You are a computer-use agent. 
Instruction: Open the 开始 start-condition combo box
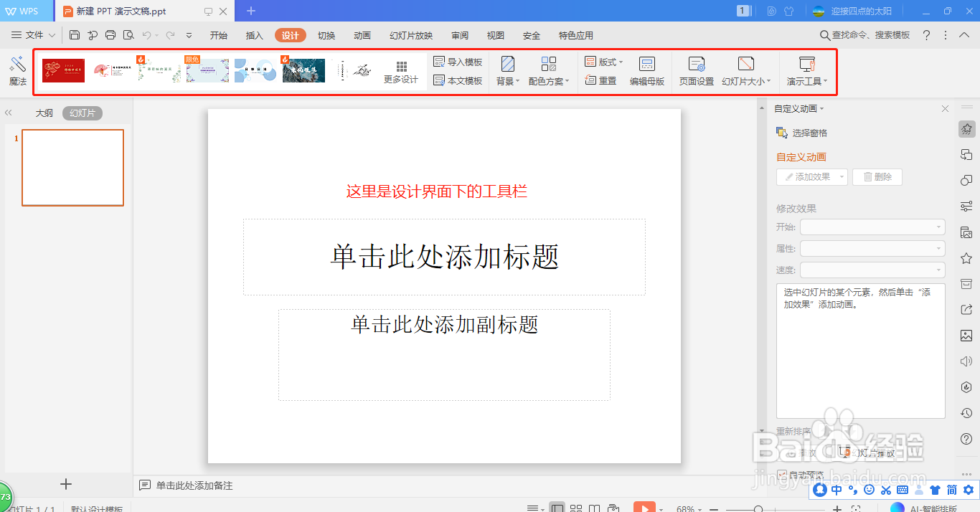872,227
